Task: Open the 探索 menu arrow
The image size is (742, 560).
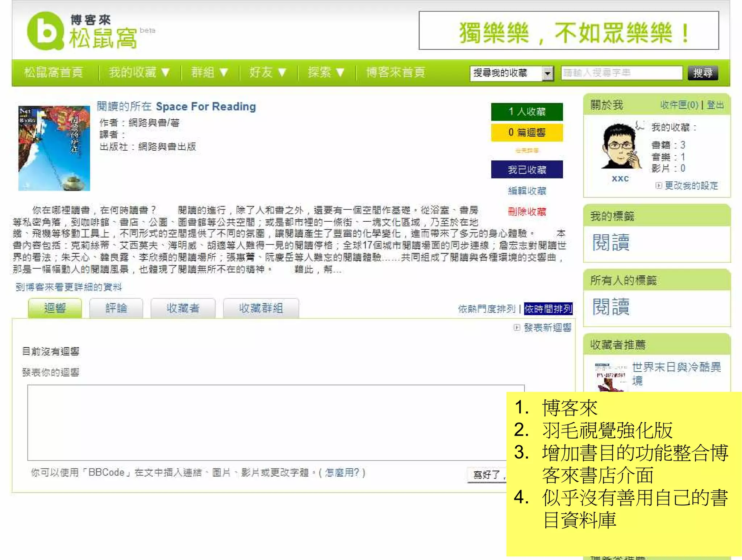Action: tap(340, 72)
